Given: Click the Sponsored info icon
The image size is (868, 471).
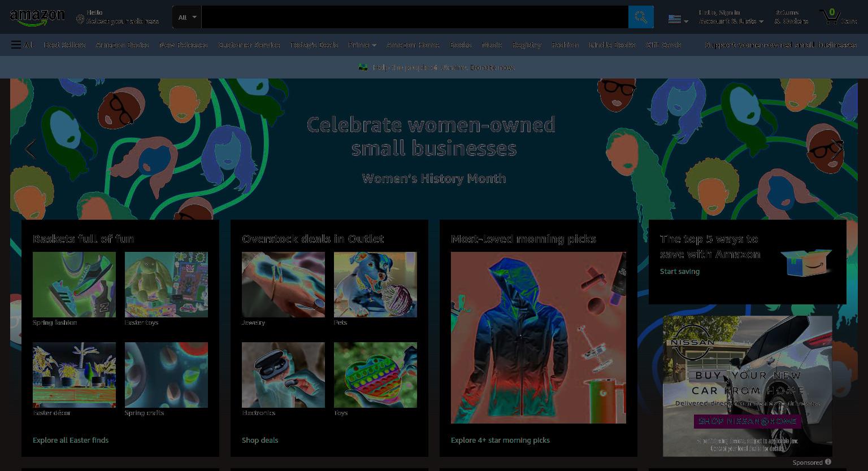Looking at the screenshot, I should [x=828, y=462].
